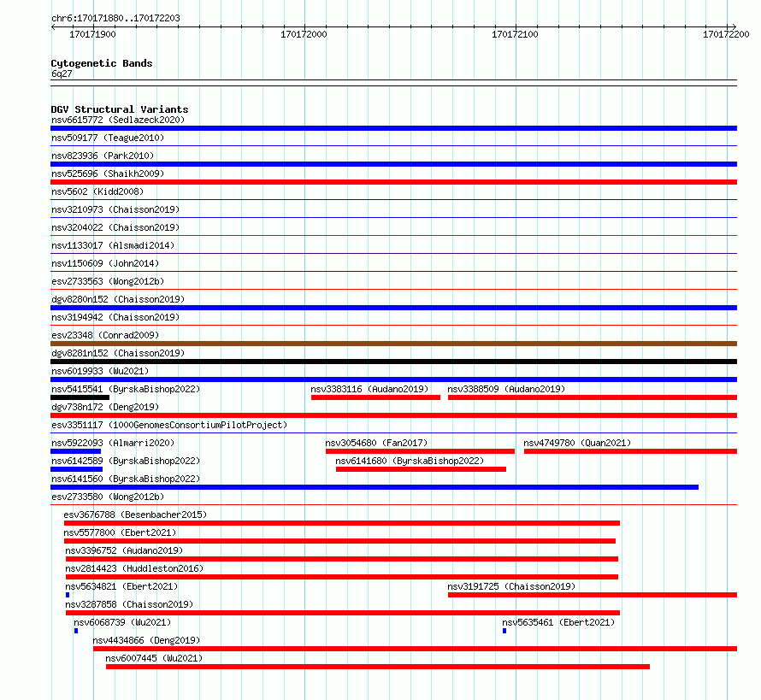Click the red nsv6141680 feature bar
761x700 pixels.
(422, 469)
